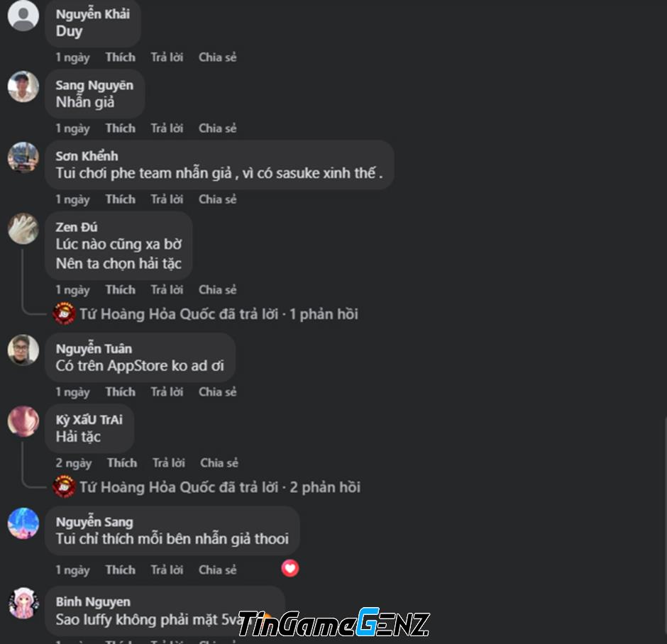667x644 pixels.
Task: Like Kỳ XấU TrAi's Hải tặc comment
Action: (x=122, y=463)
